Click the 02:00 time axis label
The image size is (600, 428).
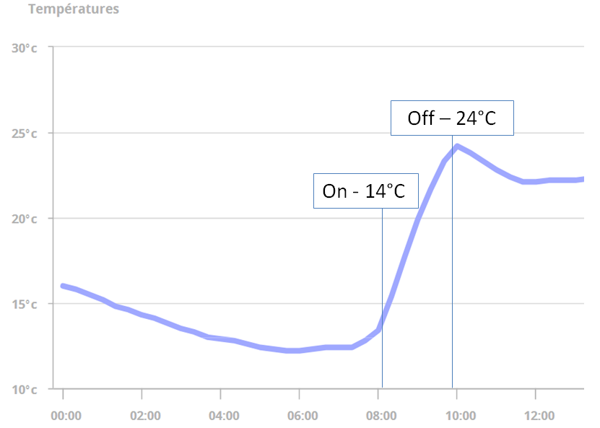coord(145,415)
